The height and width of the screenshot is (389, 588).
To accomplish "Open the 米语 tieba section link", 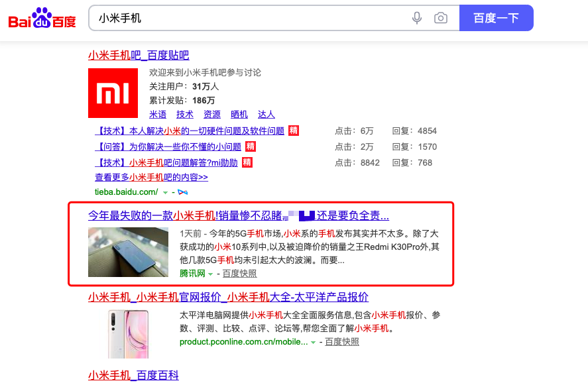I will [158, 114].
